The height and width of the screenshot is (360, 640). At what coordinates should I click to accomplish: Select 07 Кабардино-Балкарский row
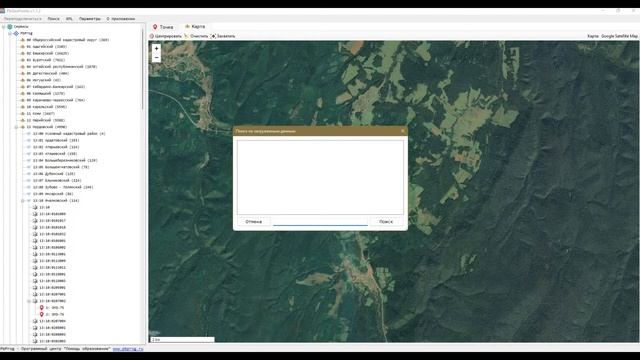click(x=56, y=87)
